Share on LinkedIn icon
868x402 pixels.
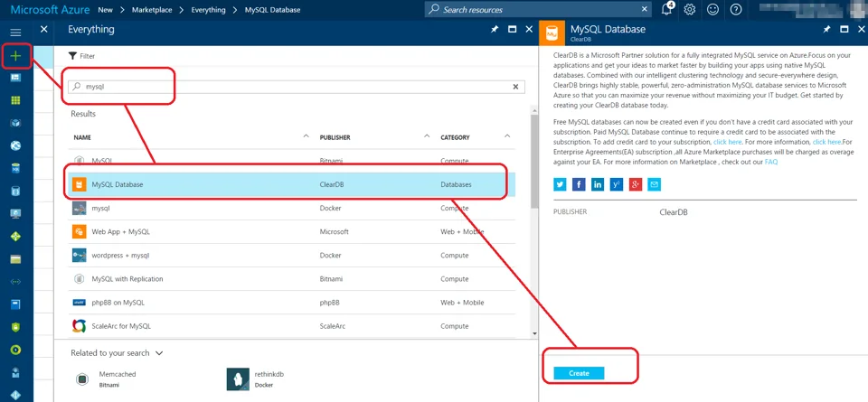pyautogui.click(x=598, y=184)
